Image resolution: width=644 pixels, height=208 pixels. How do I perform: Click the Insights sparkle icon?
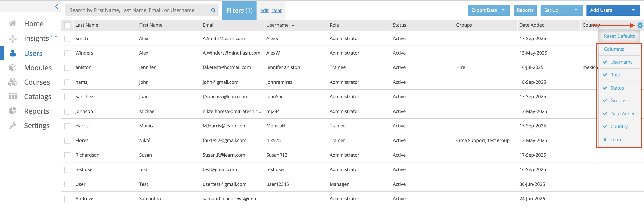[x=13, y=39]
